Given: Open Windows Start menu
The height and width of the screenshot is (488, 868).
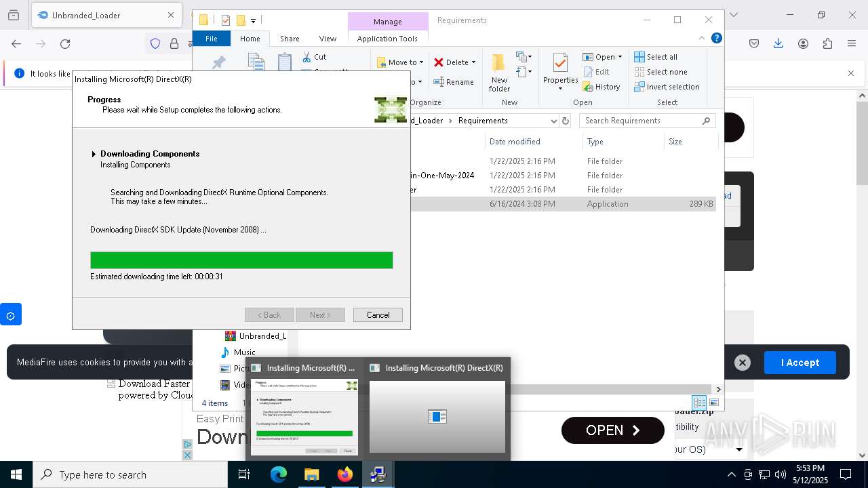Looking at the screenshot, I should pyautogui.click(x=16, y=474).
